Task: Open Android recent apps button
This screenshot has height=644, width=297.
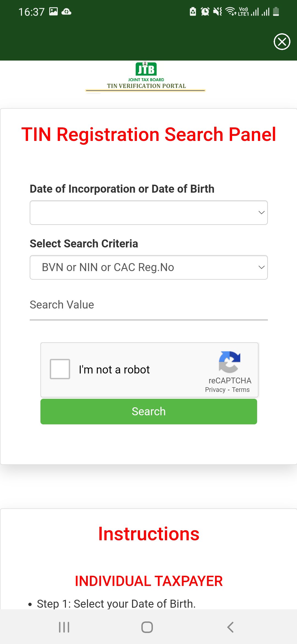Action: point(64,627)
